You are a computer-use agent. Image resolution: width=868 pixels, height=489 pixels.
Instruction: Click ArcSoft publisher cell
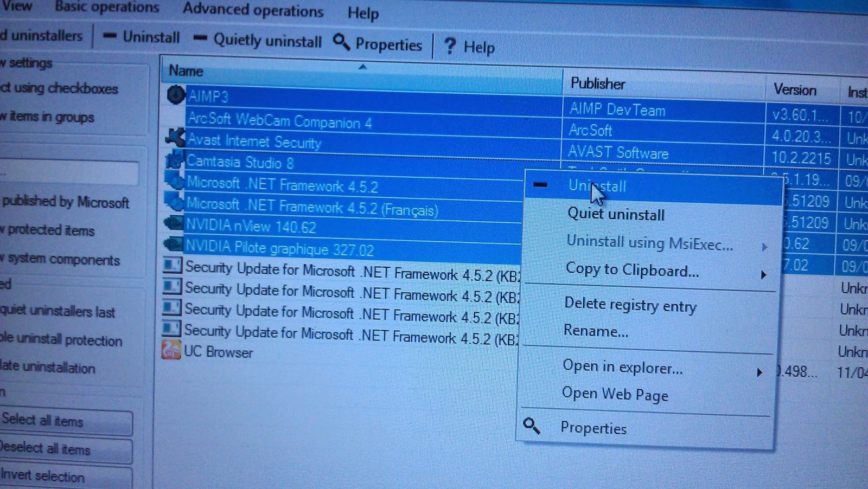pos(590,130)
